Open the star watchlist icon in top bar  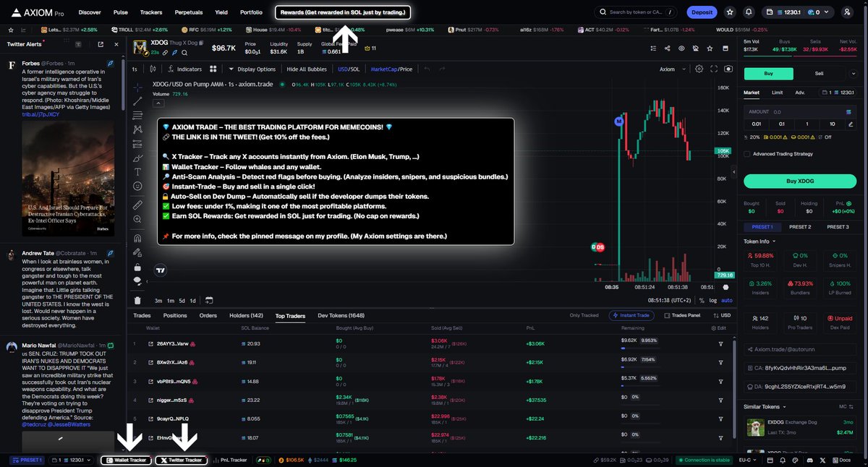[x=729, y=12]
